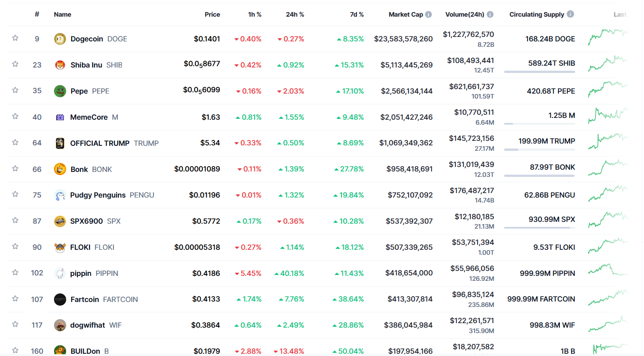Open the Bonk coin icon

60,169
